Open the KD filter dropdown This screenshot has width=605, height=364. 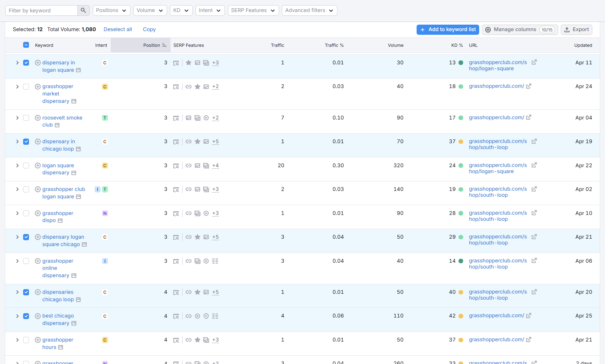pos(181,10)
